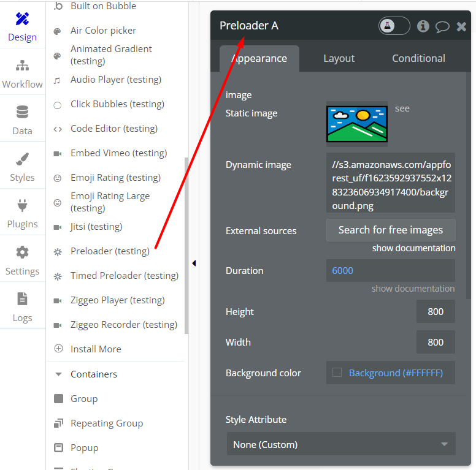Click Install More in elements list
The height and width of the screenshot is (470, 476).
(96, 349)
